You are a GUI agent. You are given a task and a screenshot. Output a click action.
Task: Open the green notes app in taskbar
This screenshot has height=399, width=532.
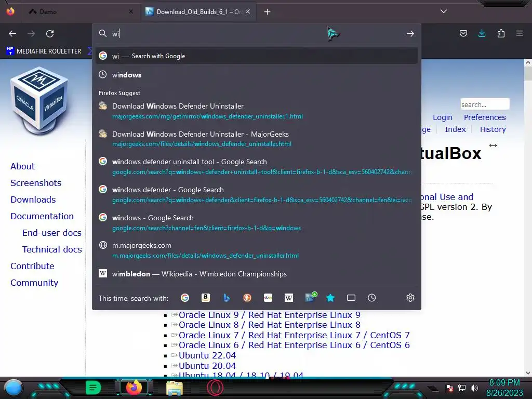(x=93, y=388)
